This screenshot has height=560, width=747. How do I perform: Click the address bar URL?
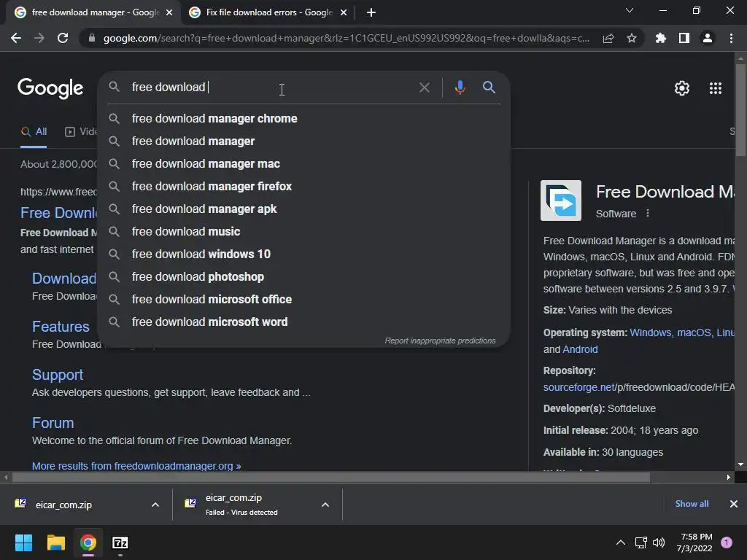coord(347,38)
